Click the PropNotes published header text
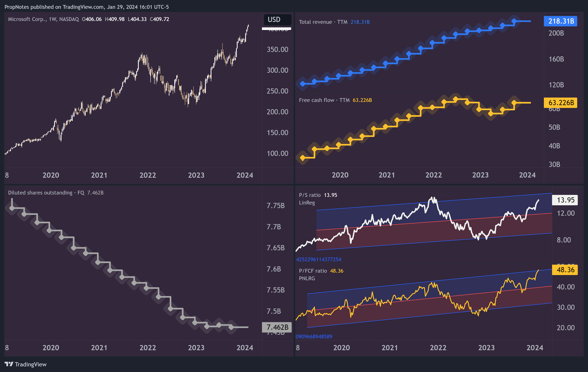 [87, 7]
